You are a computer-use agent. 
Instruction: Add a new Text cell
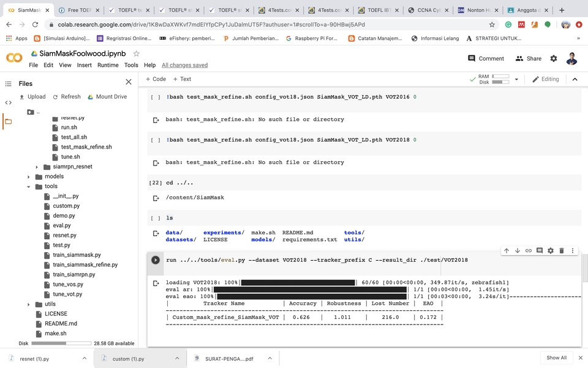click(x=182, y=79)
